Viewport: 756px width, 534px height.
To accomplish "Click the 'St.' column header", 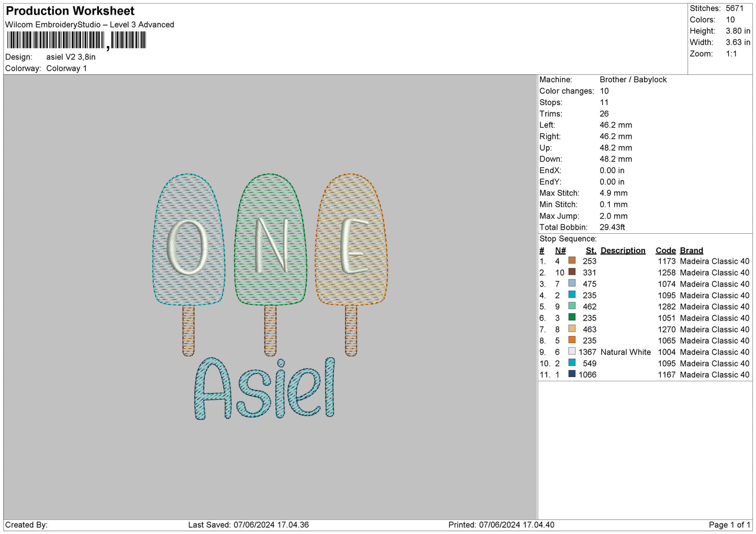I will [591, 251].
